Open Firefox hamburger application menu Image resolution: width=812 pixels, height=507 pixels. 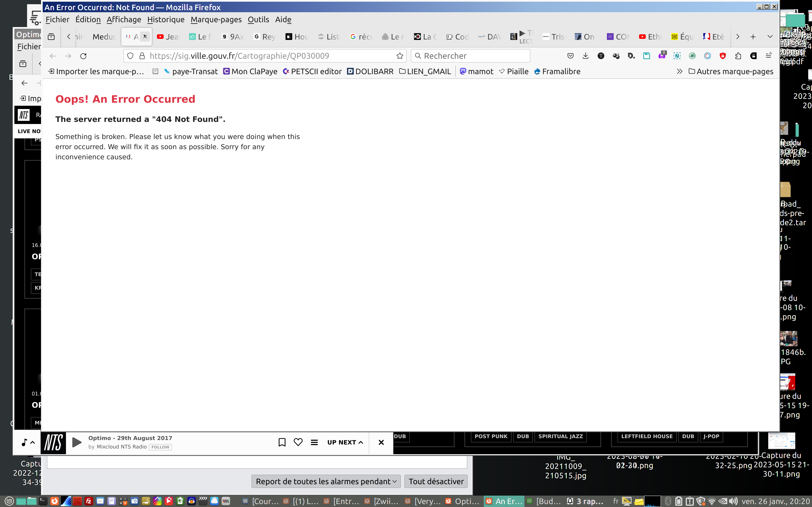(768, 56)
